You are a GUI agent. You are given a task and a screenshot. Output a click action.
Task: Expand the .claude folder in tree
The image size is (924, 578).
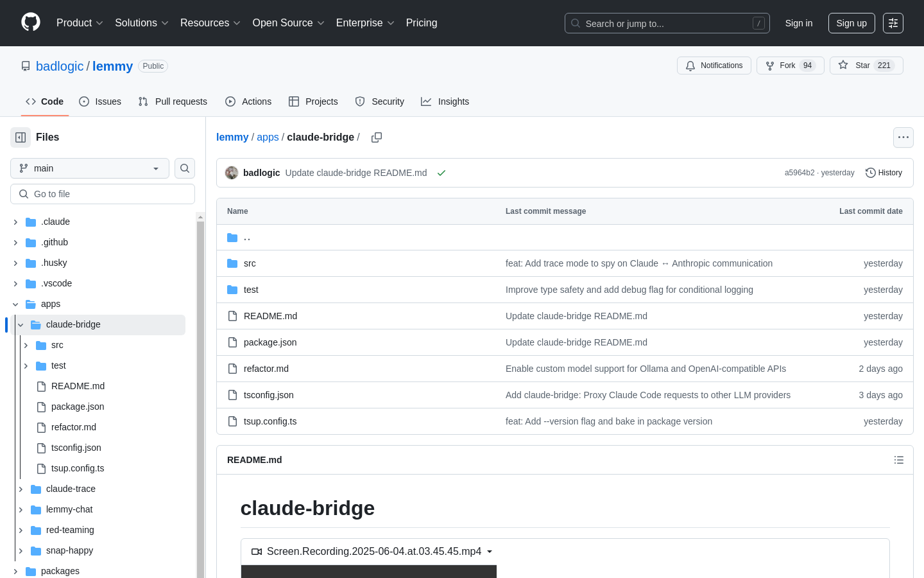(x=15, y=222)
